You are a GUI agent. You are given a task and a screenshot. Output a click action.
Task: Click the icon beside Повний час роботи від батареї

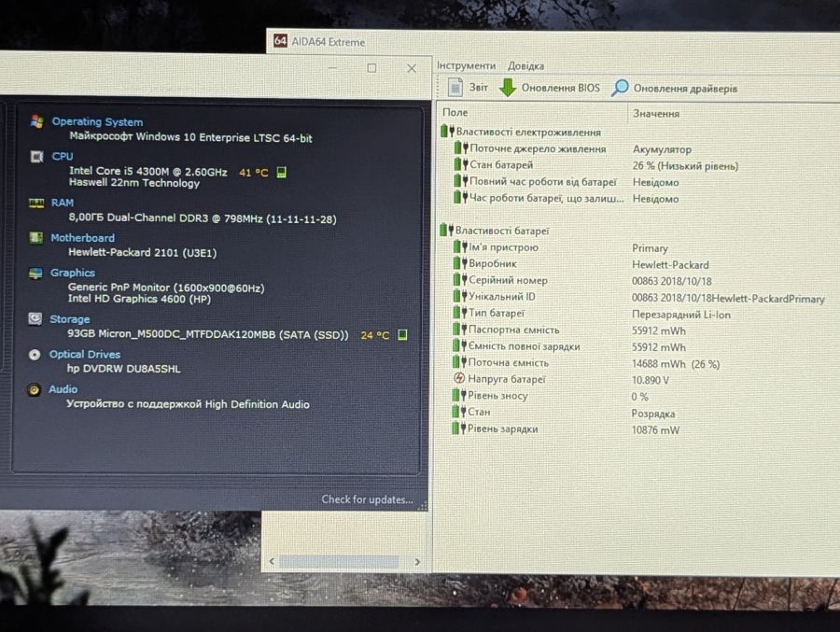461,181
